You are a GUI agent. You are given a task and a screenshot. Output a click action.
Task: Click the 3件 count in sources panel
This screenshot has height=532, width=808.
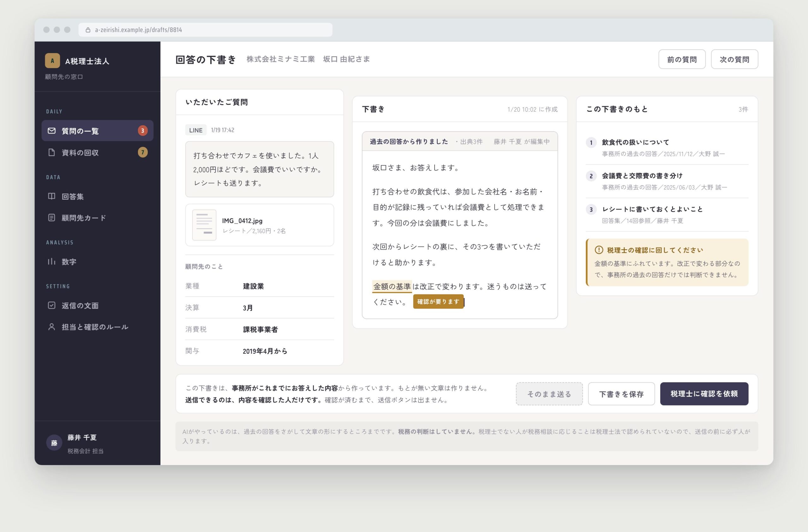coord(743,109)
